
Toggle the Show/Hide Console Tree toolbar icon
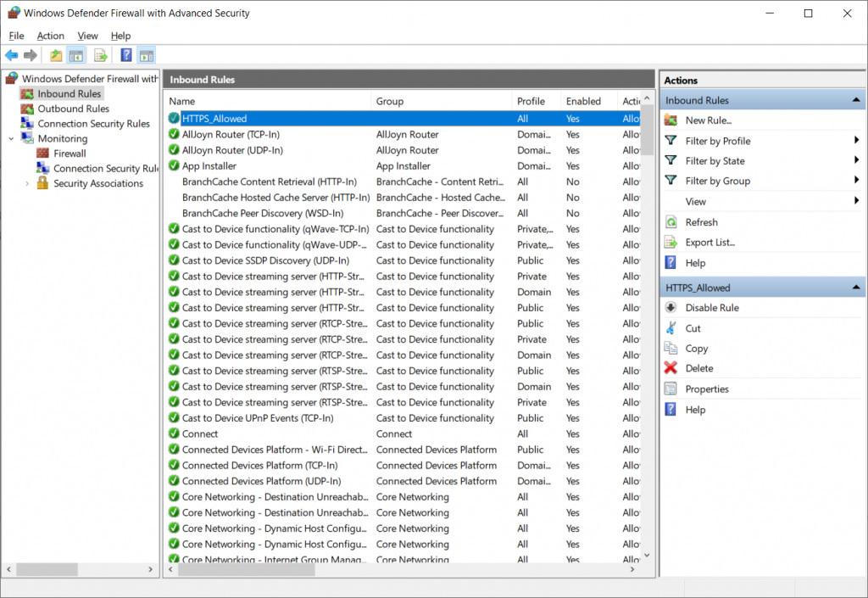pos(75,55)
